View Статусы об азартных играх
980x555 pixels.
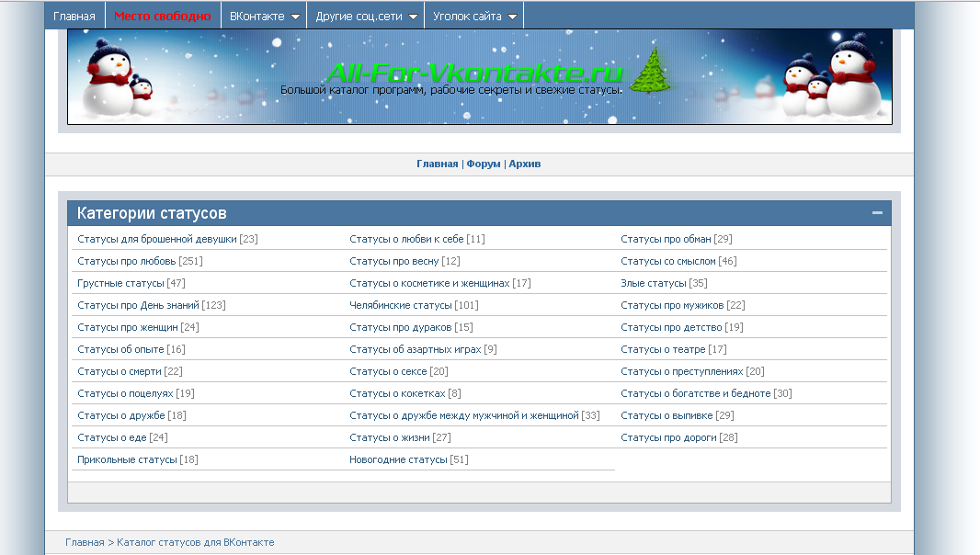tap(415, 349)
